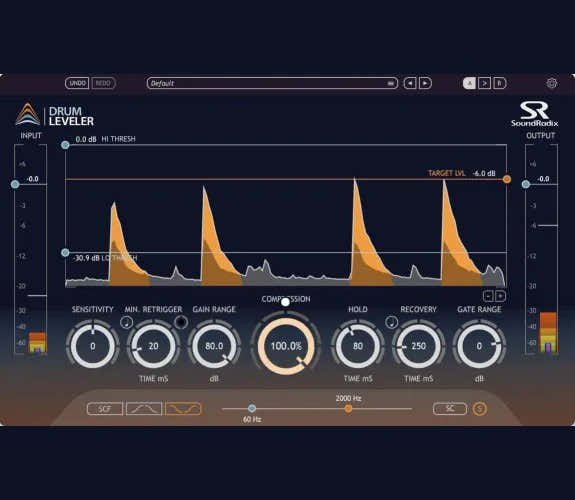Grab the HI THRESH handle
This screenshot has height=500, width=575.
(x=65, y=145)
